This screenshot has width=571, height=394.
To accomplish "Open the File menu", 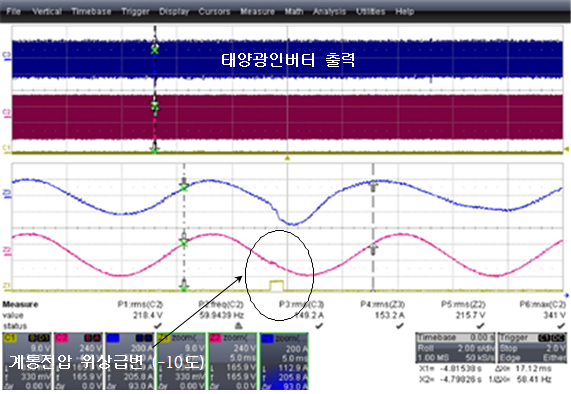I will (x=13, y=11).
